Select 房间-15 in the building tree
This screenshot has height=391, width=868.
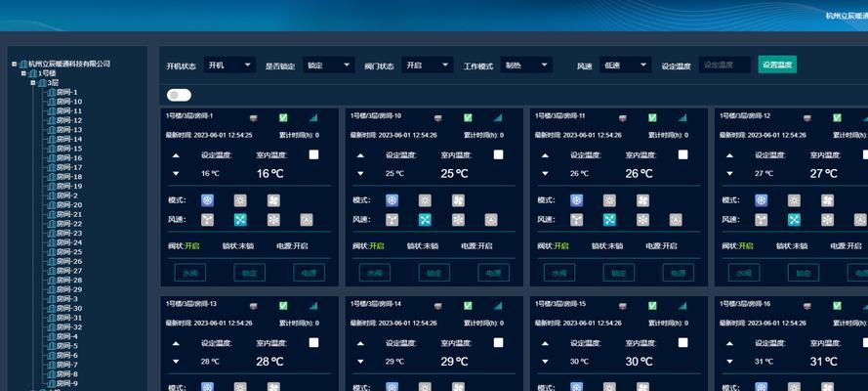coord(69,149)
